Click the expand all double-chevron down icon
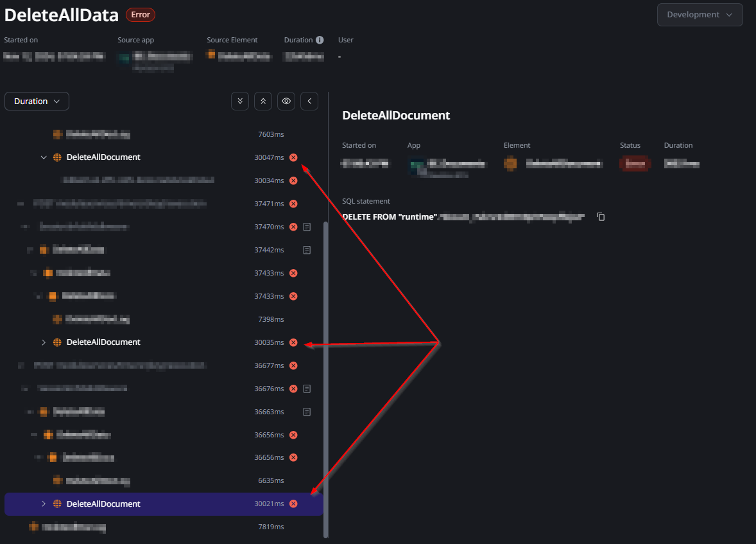This screenshot has width=756, height=544. coord(239,101)
